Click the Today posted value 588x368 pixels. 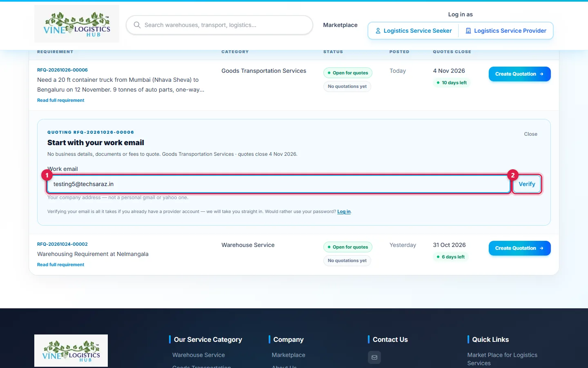[x=398, y=71]
